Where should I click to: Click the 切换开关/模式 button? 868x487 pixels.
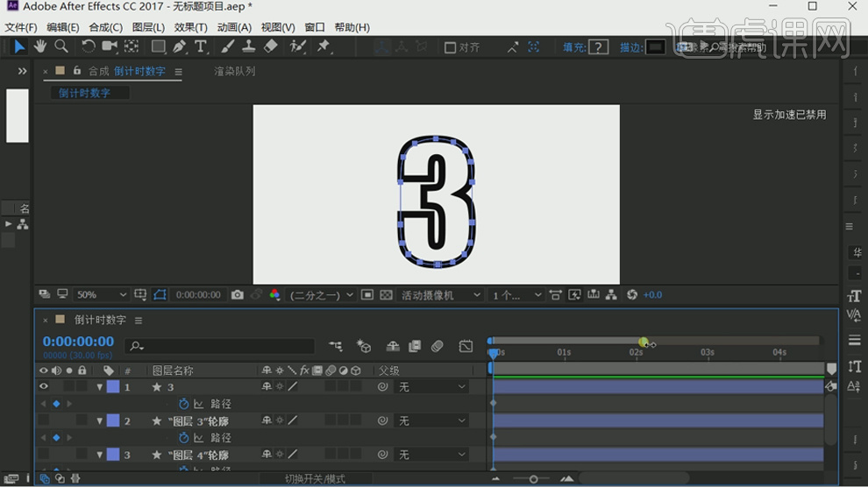tap(315, 478)
